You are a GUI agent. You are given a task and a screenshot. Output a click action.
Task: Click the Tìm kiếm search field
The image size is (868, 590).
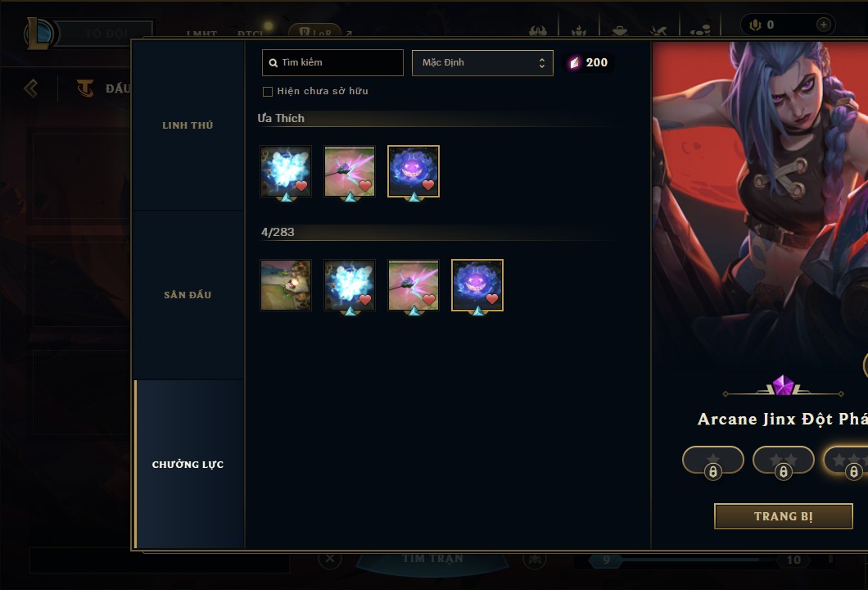[332, 62]
